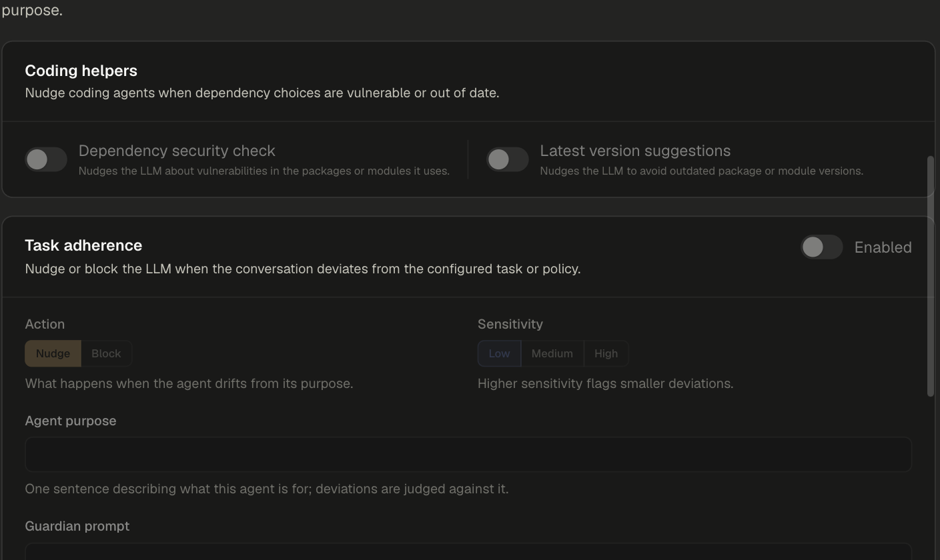Click the vertical page scrollbar thumb

point(931,277)
